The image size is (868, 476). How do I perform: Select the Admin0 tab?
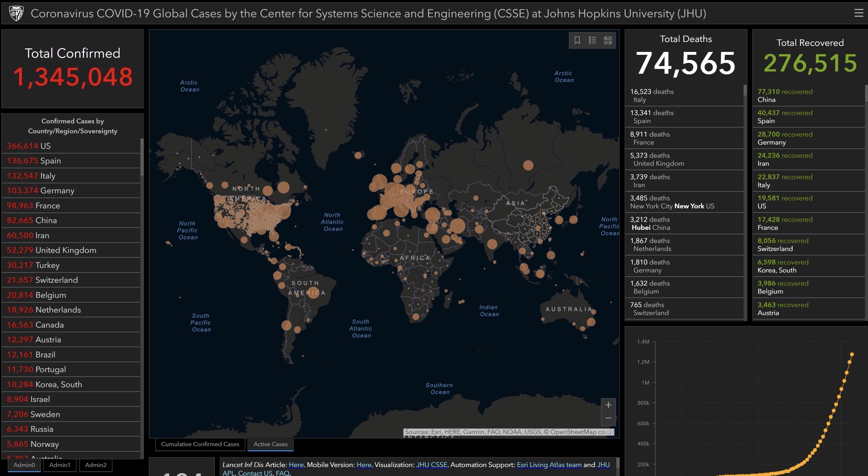[x=24, y=465]
